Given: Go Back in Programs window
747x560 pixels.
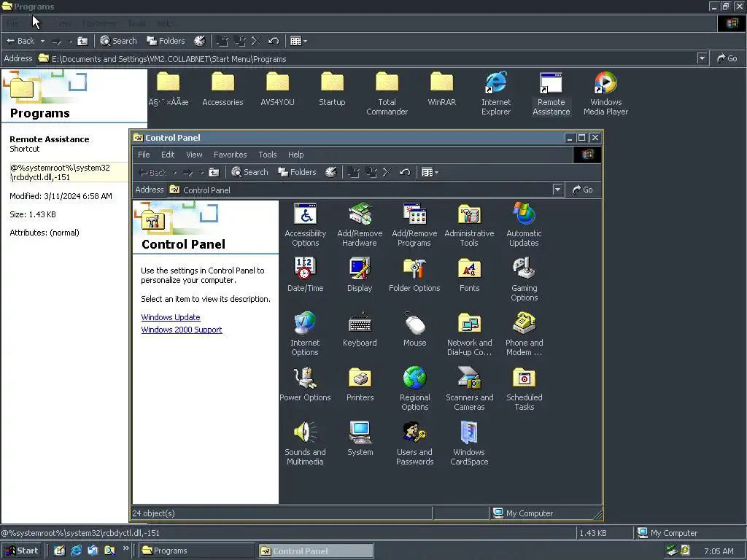Looking at the screenshot, I should [20, 41].
